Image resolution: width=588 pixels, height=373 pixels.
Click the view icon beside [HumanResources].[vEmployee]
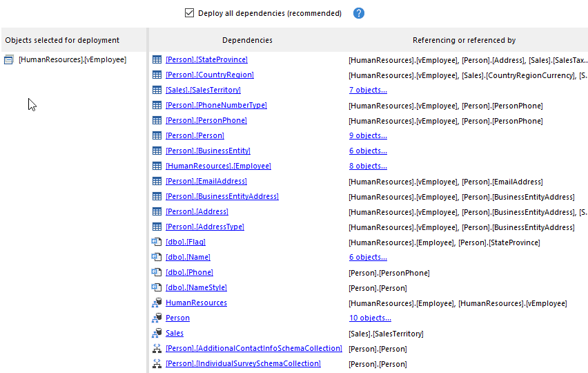[x=9, y=60]
